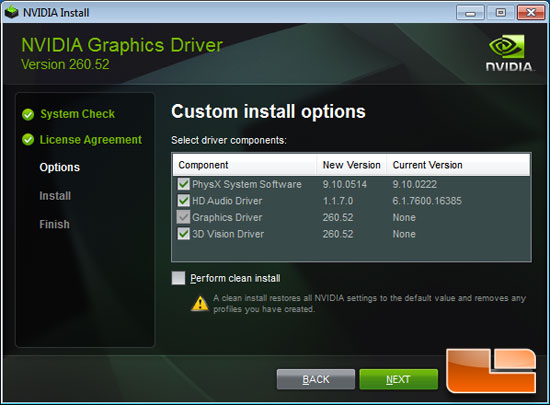The image size is (550, 405).
Task: Uncheck the HD Audio Driver checkbox
Action: click(183, 201)
